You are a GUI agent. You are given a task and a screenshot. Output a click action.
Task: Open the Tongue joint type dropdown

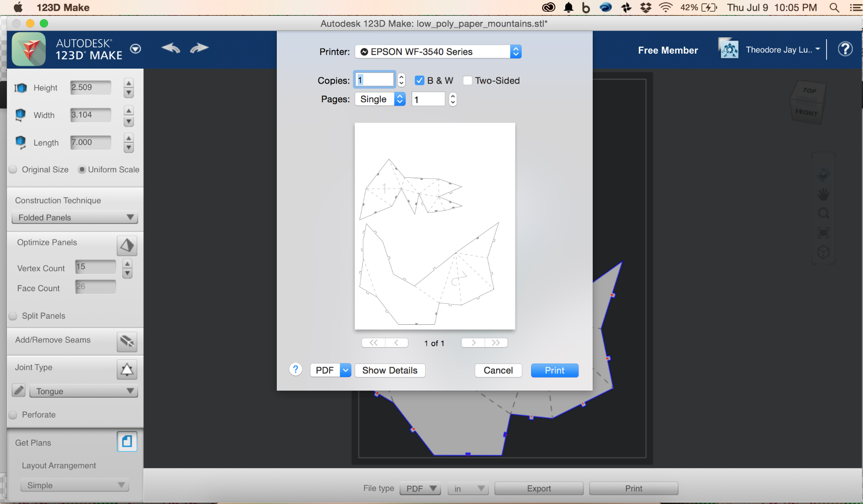click(x=83, y=391)
